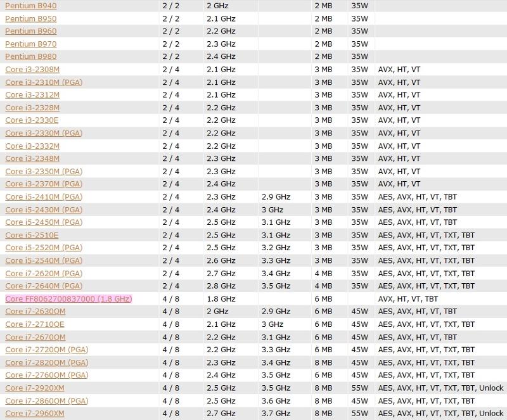Open the Core i7-2760QM (PGA) link
The width and height of the screenshot is (507, 420).
point(46,375)
